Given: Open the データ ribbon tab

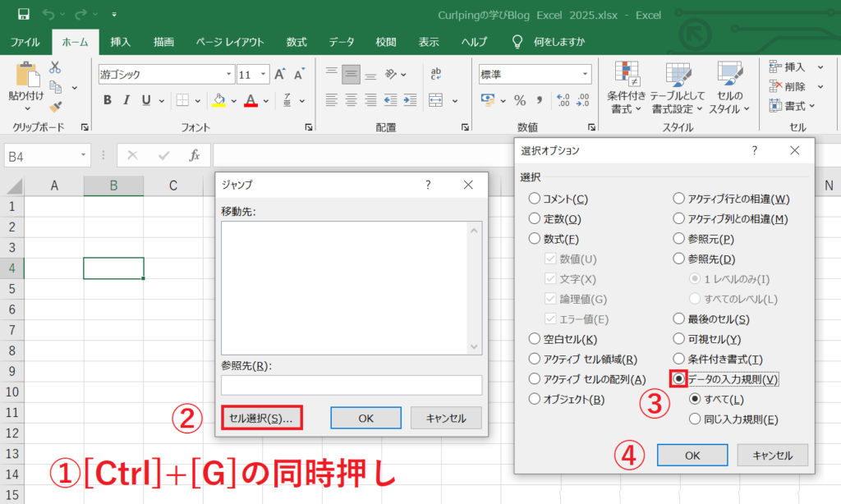Looking at the screenshot, I should (x=342, y=42).
